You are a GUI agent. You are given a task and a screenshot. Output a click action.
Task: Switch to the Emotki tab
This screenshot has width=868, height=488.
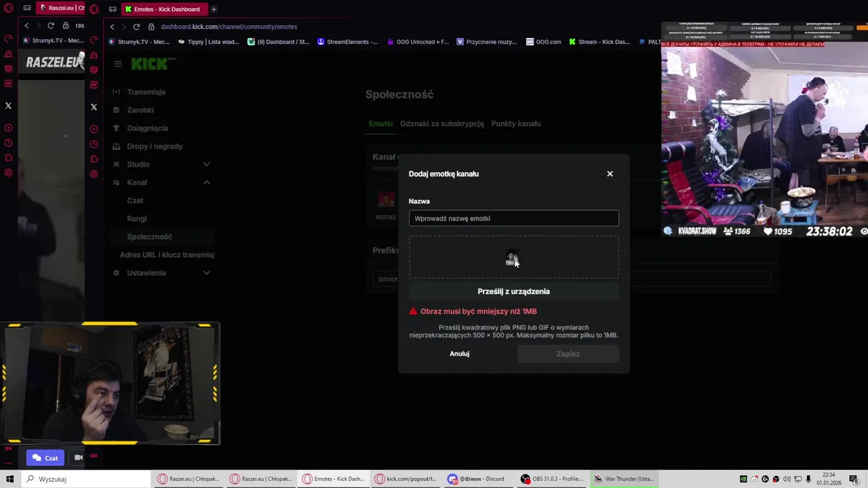pyautogui.click(x=380, y=123)
